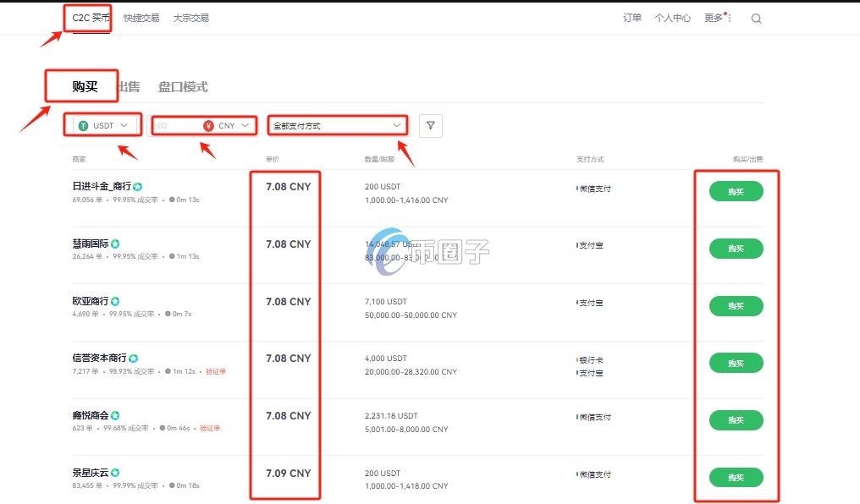
Task: Open the search icon in top bar
Action: [x=756, y=19]
